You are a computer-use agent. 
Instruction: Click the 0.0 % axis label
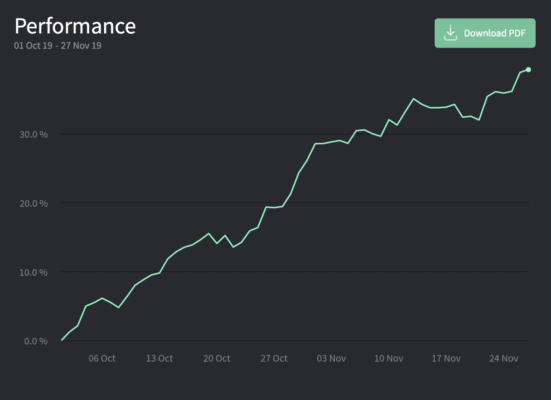36,341
